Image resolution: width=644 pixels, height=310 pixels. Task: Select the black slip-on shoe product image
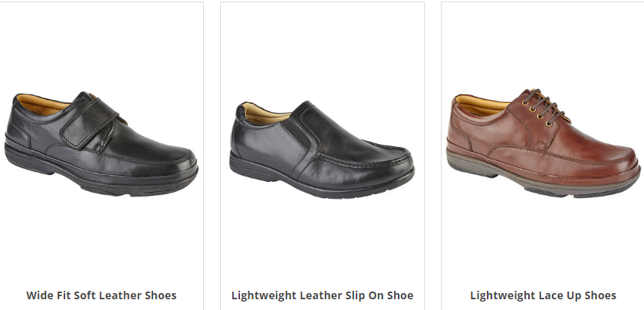click(x=322, y=150)
